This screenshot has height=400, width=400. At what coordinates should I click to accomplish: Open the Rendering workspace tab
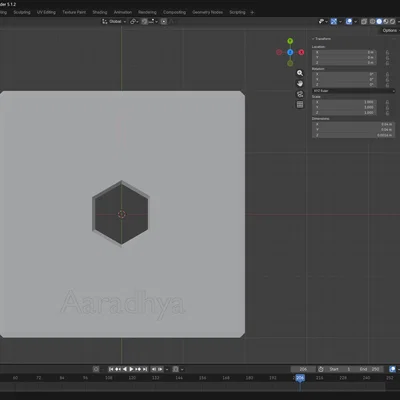click(147, 12)
